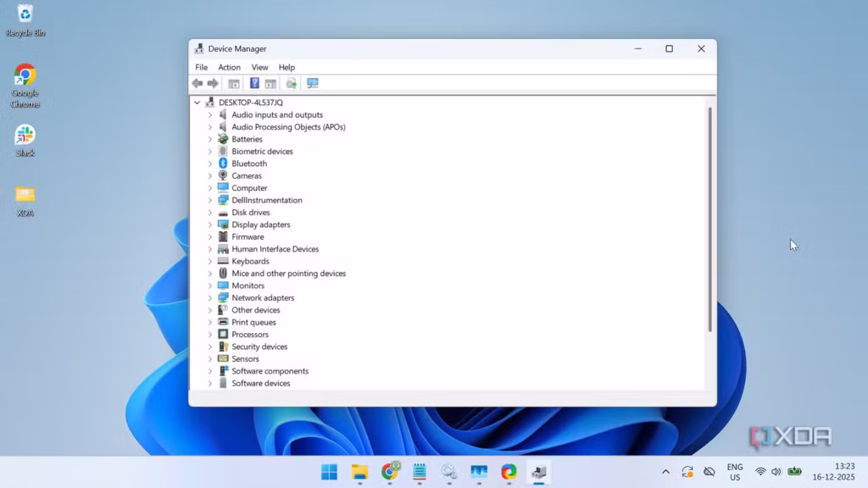Click the battery tray icon
The image size is (868, 488).
pos(794,471)
